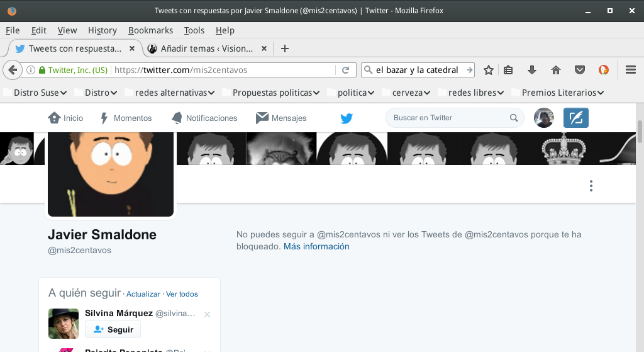Viewport: 644px width, 352px height.
Task: Click the Twitter search magnifier icon
Action: click(x=513, y=118)
